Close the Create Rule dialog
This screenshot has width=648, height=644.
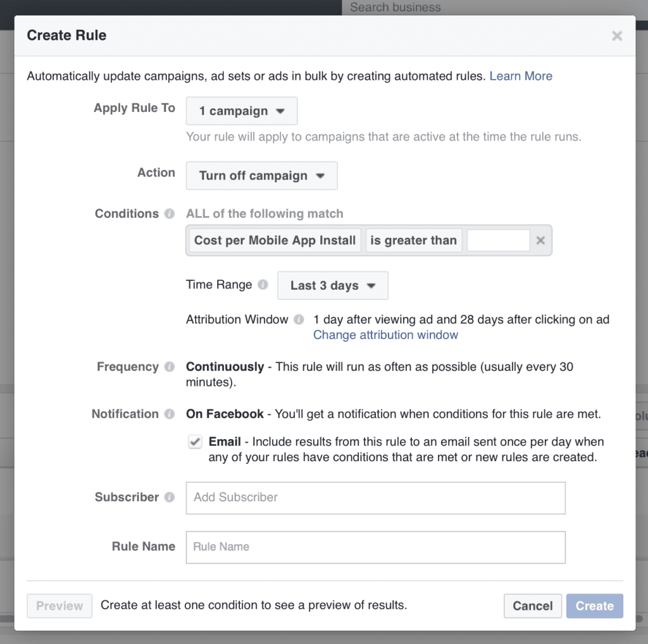pos(617,36)
